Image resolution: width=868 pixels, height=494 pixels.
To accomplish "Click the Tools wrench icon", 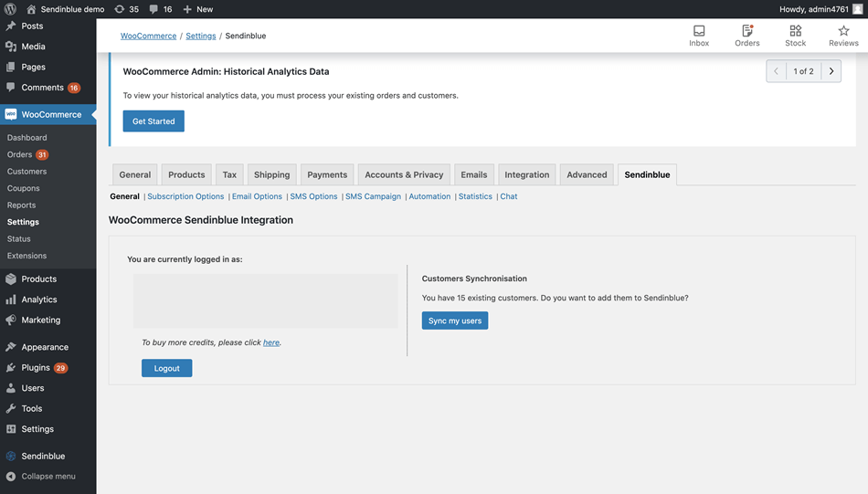I will click(11, 408).
